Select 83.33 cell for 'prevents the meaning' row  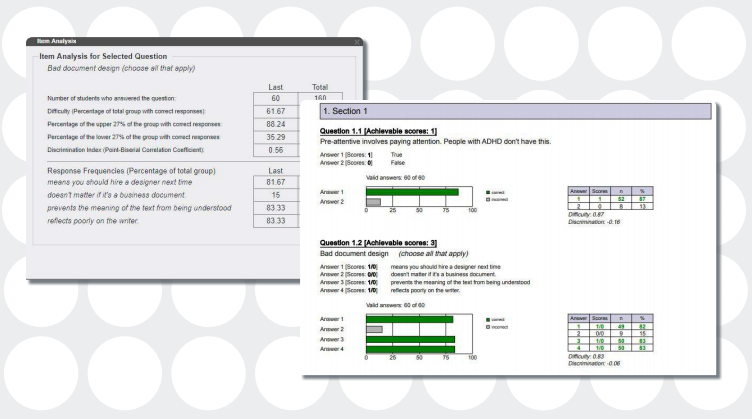coord(276,208)
